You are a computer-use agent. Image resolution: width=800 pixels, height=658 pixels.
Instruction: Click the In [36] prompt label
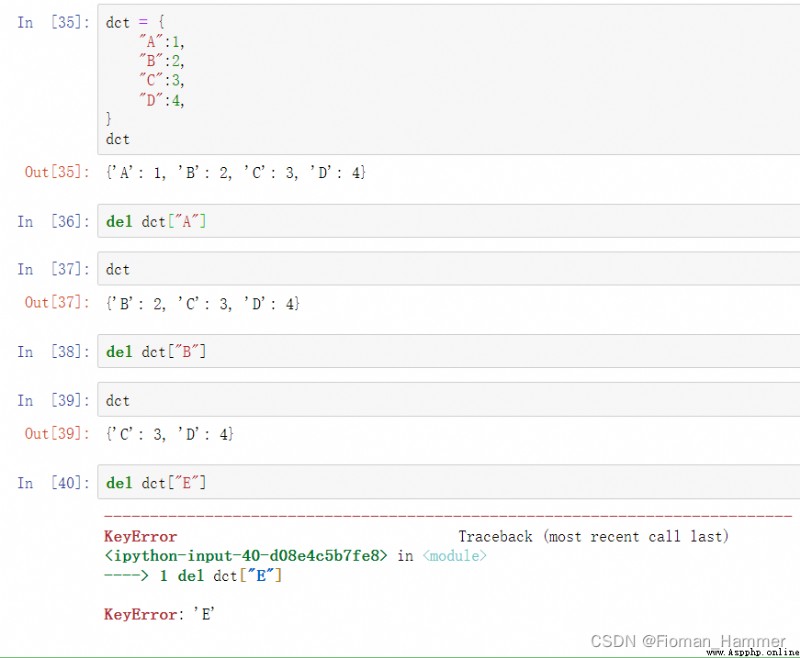point(53,221)
